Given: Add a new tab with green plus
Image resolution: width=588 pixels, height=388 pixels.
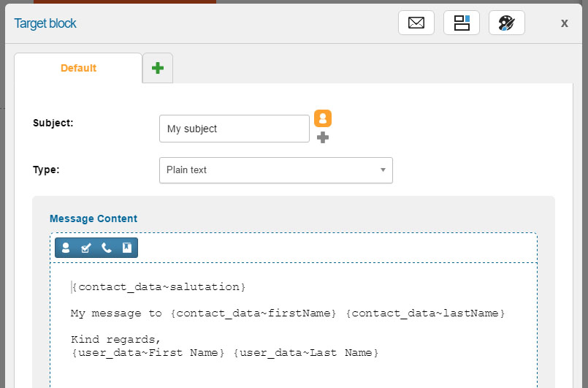Looking at the screenshot, I should click(x=157, y=68).
